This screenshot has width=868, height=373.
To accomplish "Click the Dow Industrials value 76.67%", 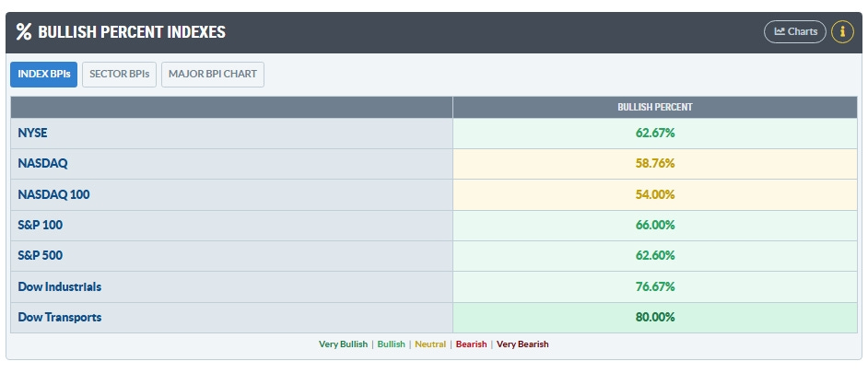I will click(655, 286).
